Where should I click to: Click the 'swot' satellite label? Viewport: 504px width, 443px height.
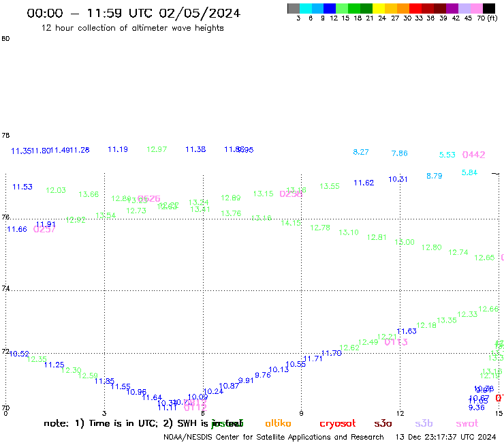coord(467,424)
